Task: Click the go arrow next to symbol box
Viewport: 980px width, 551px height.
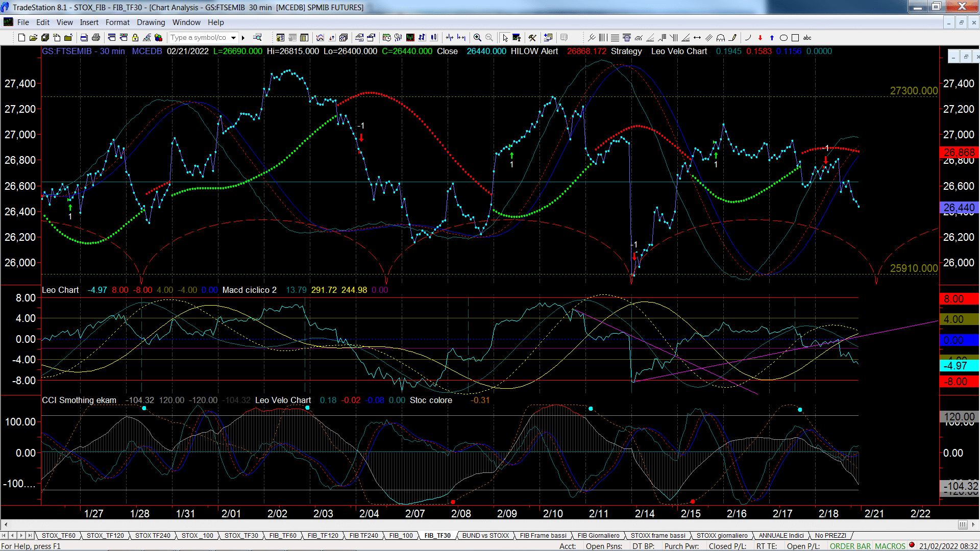Action: (243, 38)
